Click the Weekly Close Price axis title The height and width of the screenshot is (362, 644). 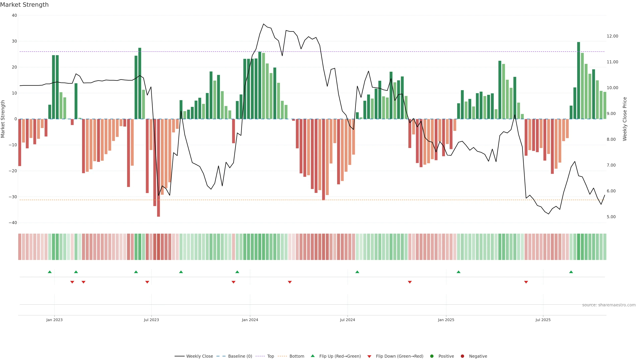625,119
